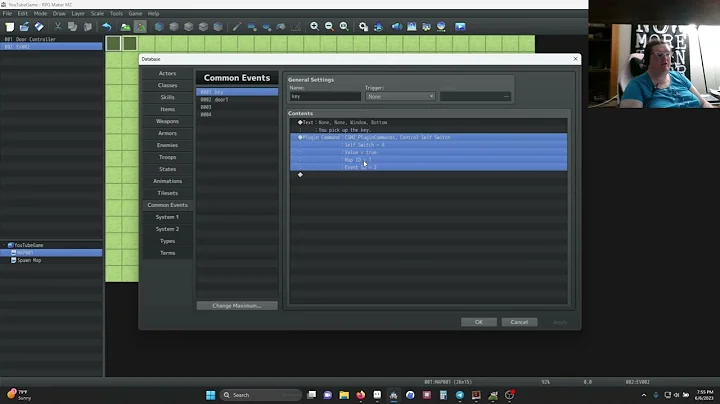This screenshot has height=404, width=720.
Task: Open the Game menu
Action: click(135, 14)
